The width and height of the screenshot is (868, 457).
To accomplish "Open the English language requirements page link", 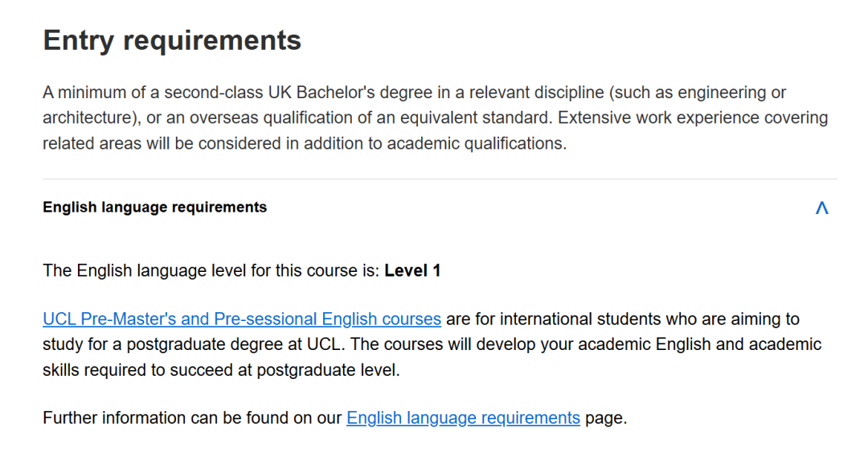I will point(463,418).
